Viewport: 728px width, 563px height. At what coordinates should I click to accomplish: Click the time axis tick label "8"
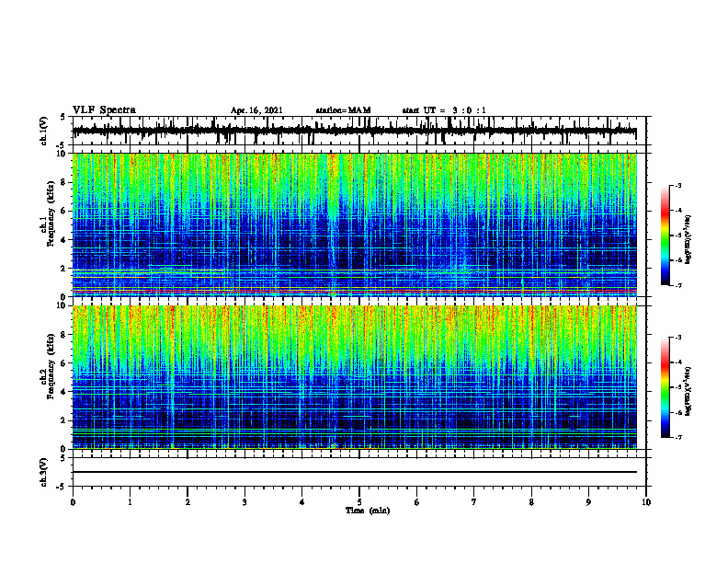(x=531, y=502)
